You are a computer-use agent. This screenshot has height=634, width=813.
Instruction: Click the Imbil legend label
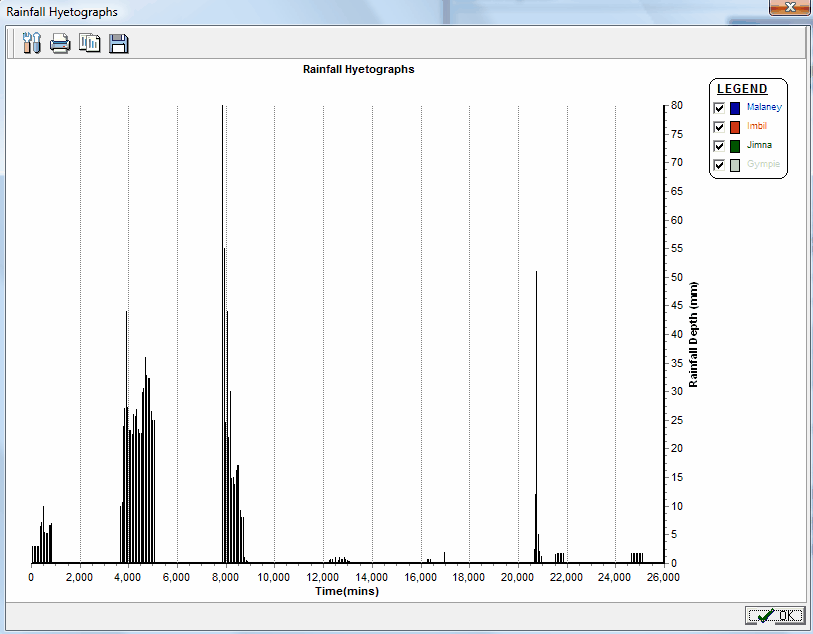(x=757, y=126)
